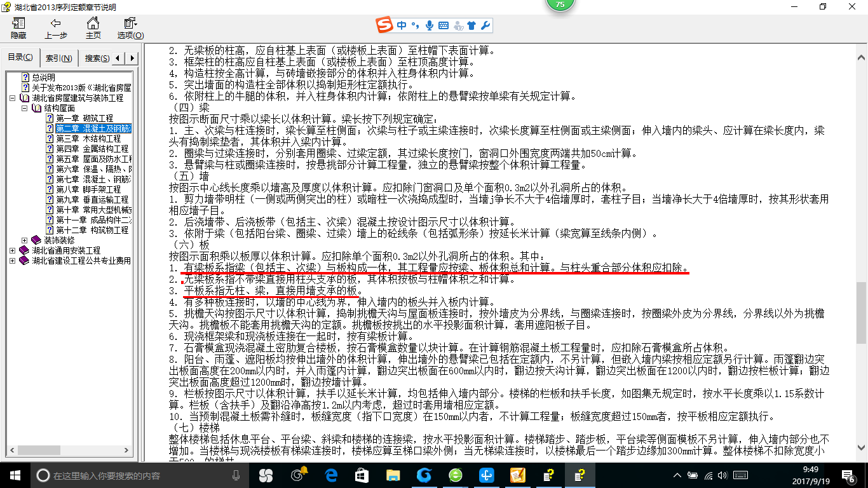868x488 pixels.
Task: Click the tab strip left scroll arrow
Action: point(119,58)
